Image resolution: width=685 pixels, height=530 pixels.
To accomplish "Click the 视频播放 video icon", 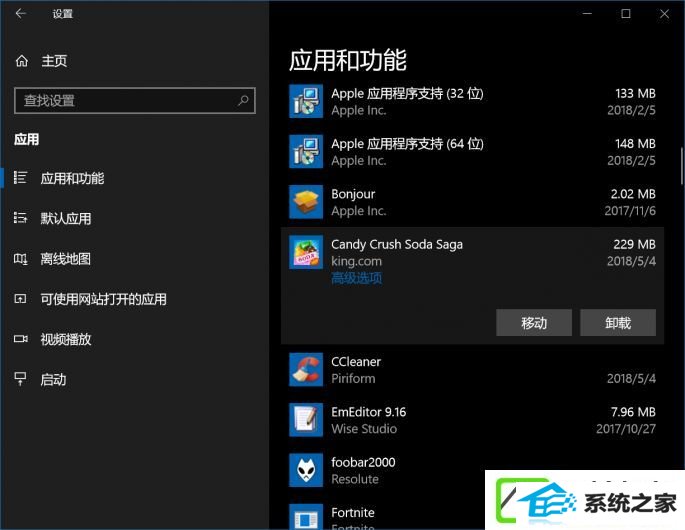I will (20, 339).
